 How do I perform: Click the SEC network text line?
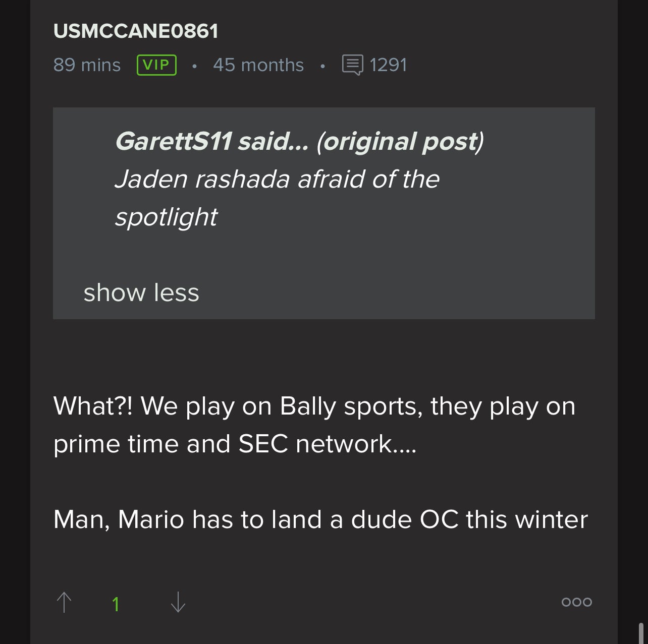coord(235,444)
